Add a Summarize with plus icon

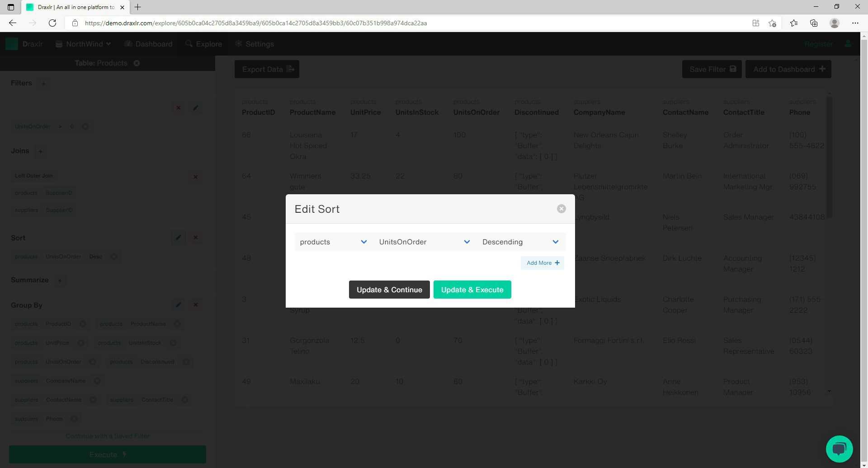pos(59,281)
